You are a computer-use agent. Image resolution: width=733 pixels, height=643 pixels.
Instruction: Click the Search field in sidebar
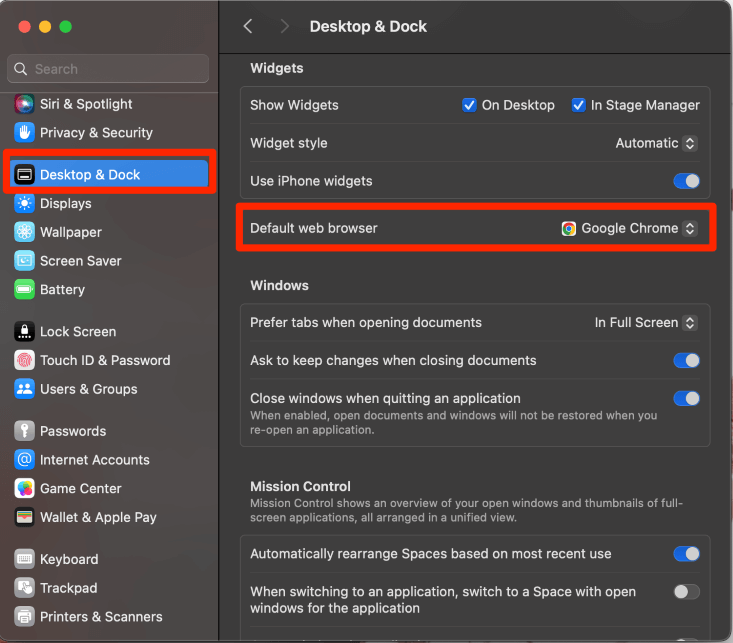point(108,69)
